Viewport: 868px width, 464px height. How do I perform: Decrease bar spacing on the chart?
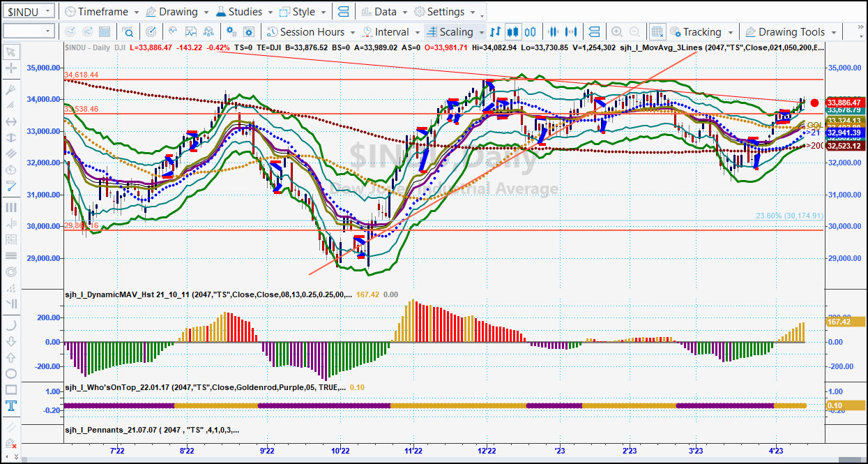[x=554, y=31]
